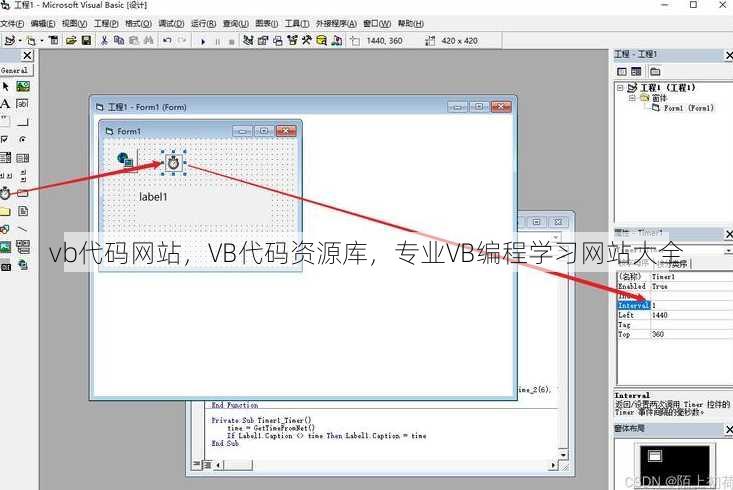
Task: Open the Data View Window toolbar icon
Action: click(x=322, y=41)
